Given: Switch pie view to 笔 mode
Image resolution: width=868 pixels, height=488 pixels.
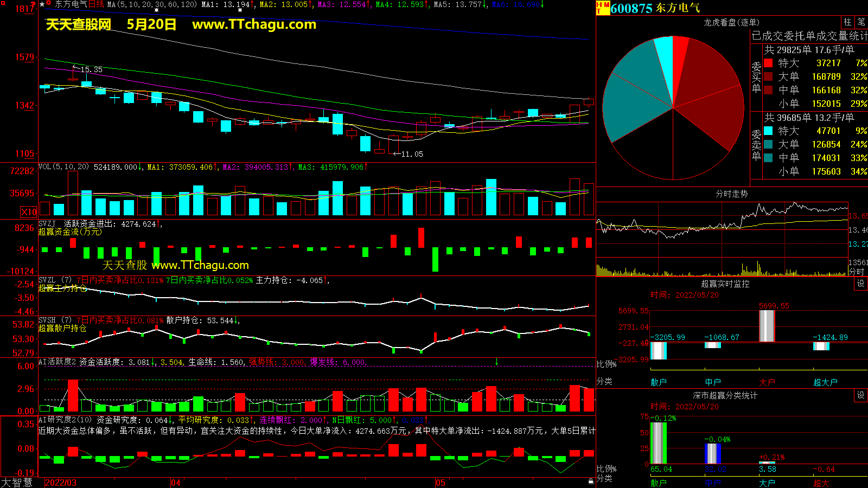Looking at the screenshot, I should [x=861, y=22].
